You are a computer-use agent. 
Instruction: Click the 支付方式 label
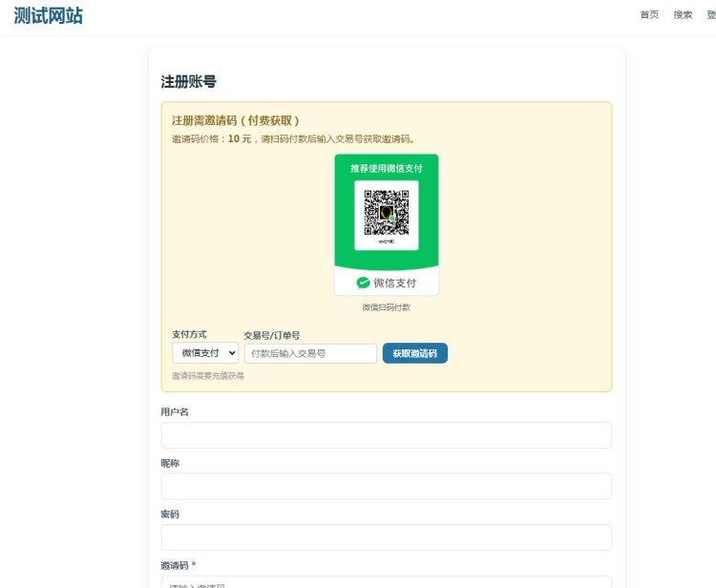tap(189, 334)
